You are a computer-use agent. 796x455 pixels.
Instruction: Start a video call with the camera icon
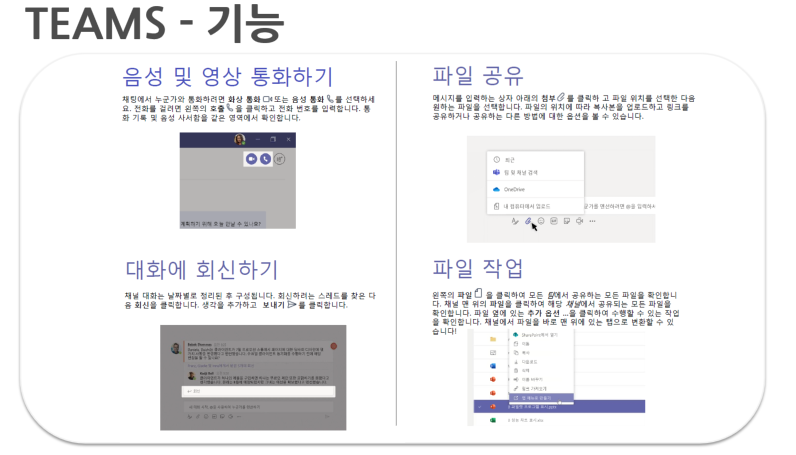(x=251, y=159)
